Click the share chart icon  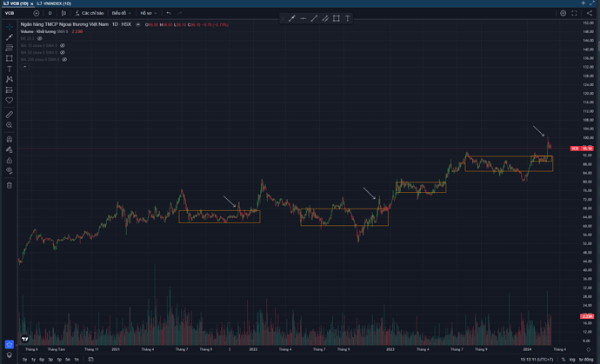click(x=590, y=13)
